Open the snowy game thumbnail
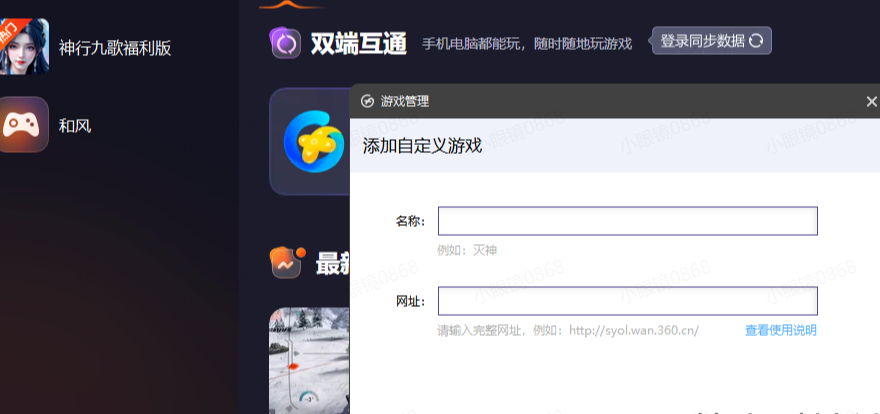 coord(309,361)
